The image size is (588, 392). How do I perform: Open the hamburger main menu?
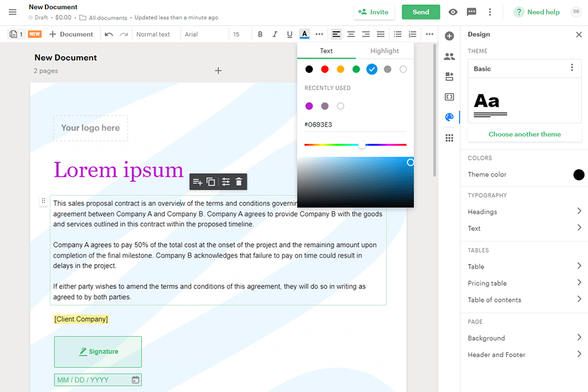pyautogui.click(x=13, y=12)
